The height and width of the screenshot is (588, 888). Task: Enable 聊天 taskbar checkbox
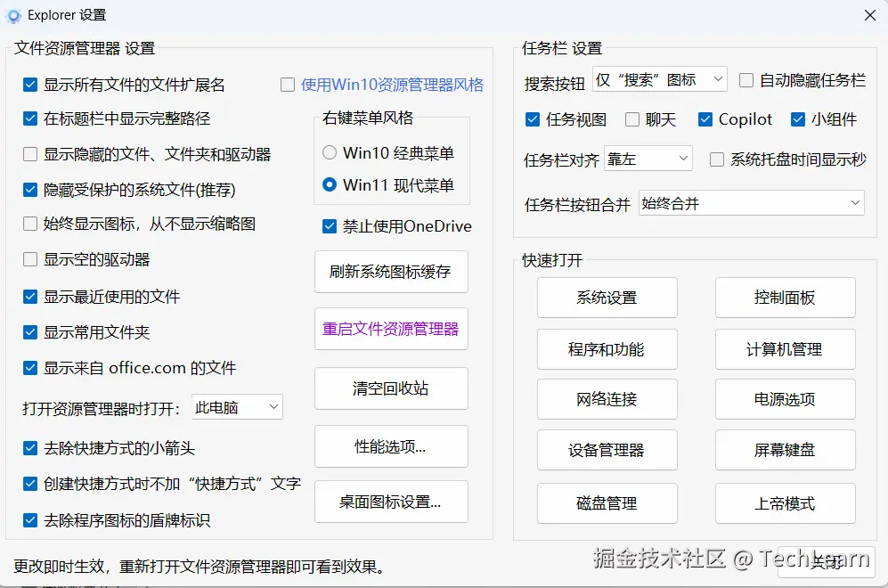632,119
